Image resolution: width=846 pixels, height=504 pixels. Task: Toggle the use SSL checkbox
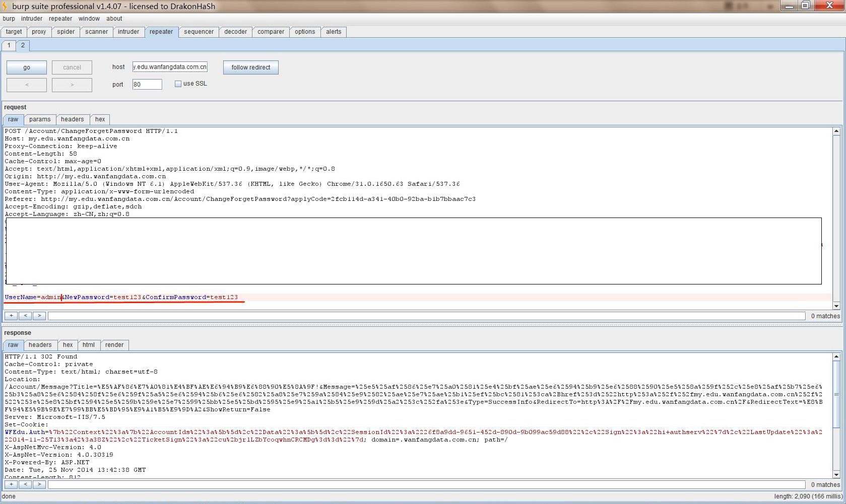pyautogui.click(x=178, y=84)
